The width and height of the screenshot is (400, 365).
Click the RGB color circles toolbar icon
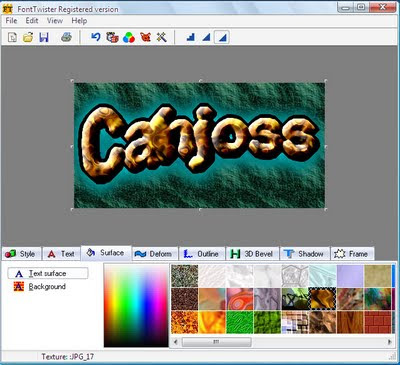[129, 37]
